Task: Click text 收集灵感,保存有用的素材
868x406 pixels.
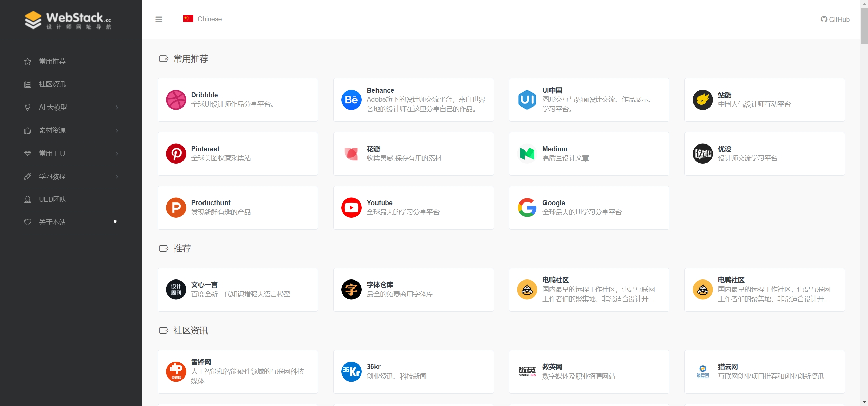Action: (x=404, y=158)
